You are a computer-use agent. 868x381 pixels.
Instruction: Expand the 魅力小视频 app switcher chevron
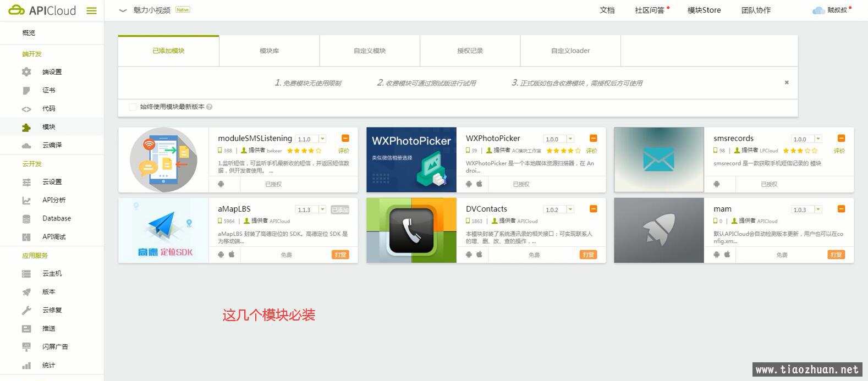tap(123, 10)
